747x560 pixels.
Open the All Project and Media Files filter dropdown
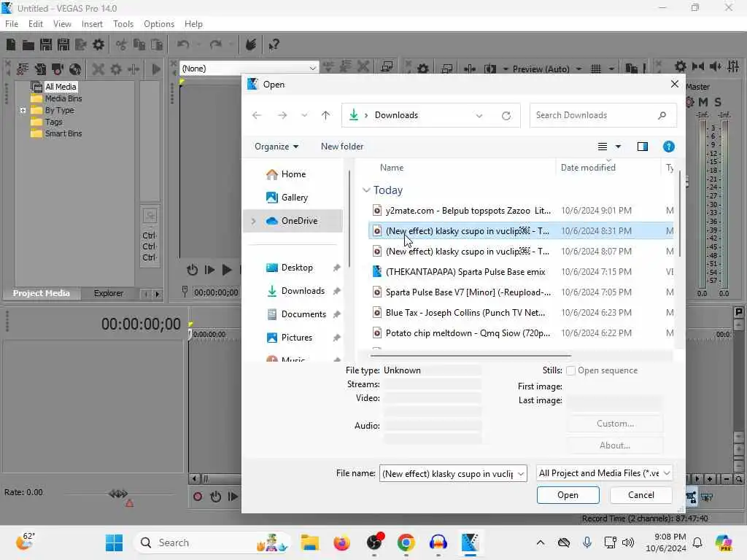(x=667, y=472)
